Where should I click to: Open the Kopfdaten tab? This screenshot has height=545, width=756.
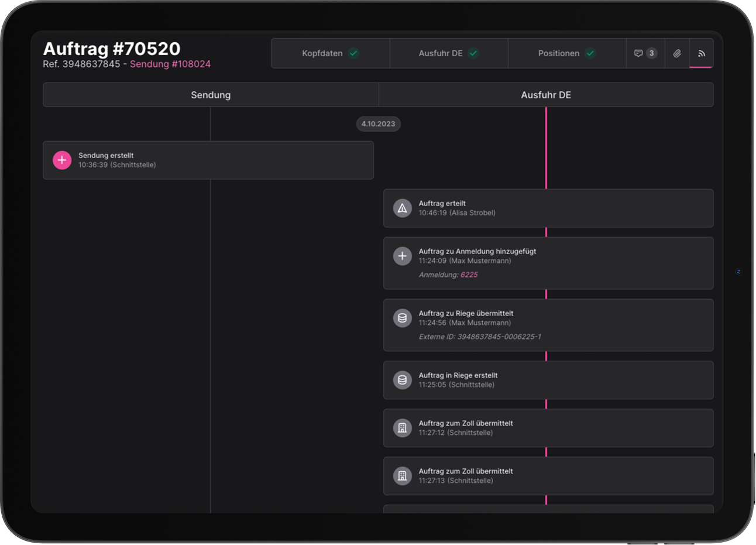(x=331, y=53)
